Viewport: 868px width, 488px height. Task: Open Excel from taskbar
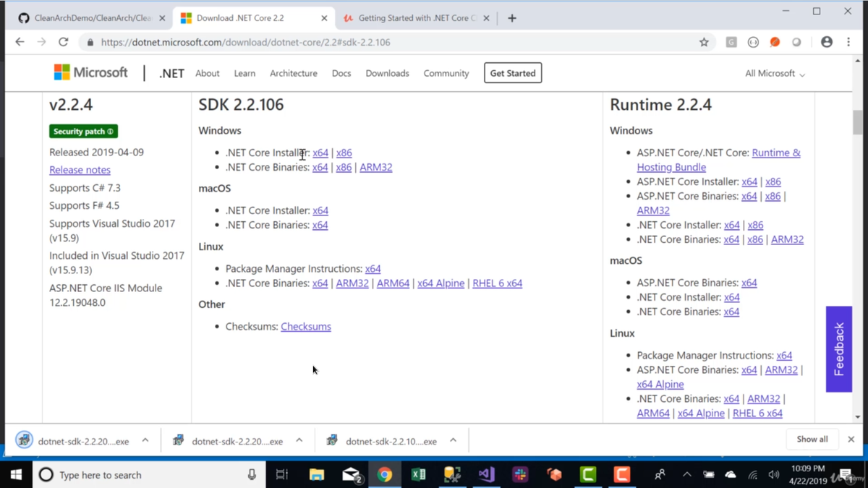418,475
